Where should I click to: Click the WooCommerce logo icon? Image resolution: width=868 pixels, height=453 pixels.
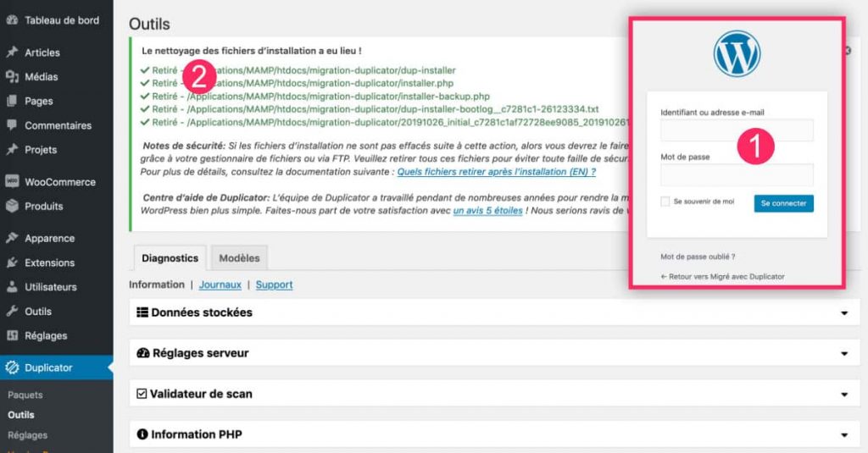pos(12,181)
